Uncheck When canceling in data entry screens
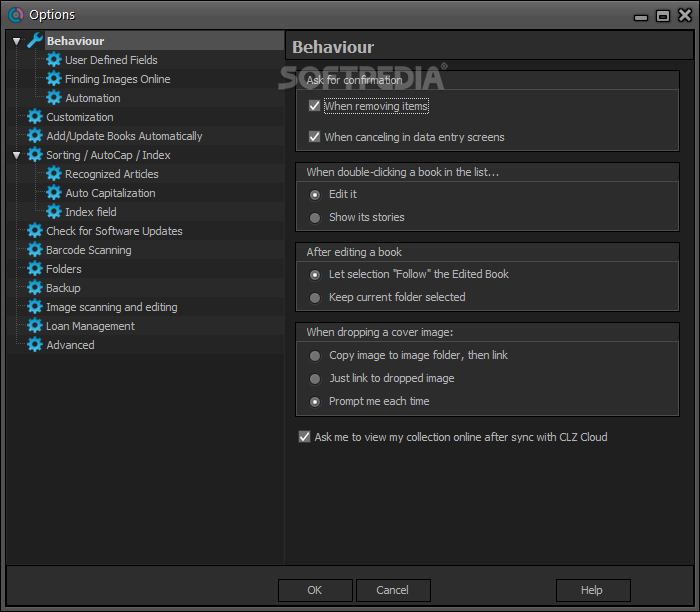The image size is (700, 612). tap(314, 137)
